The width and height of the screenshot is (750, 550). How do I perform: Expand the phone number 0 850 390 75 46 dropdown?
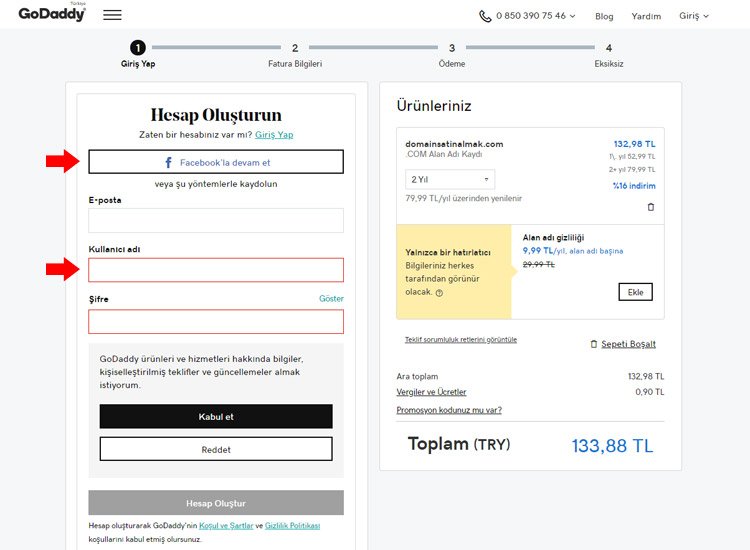(x=536, y=16)
